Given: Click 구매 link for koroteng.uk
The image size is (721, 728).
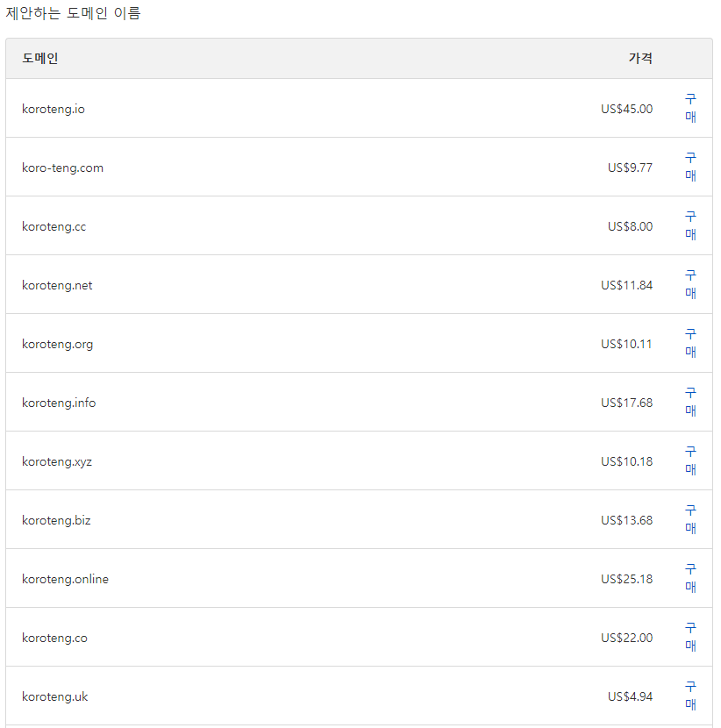Looking at the screenshot, I should [690, 696].
